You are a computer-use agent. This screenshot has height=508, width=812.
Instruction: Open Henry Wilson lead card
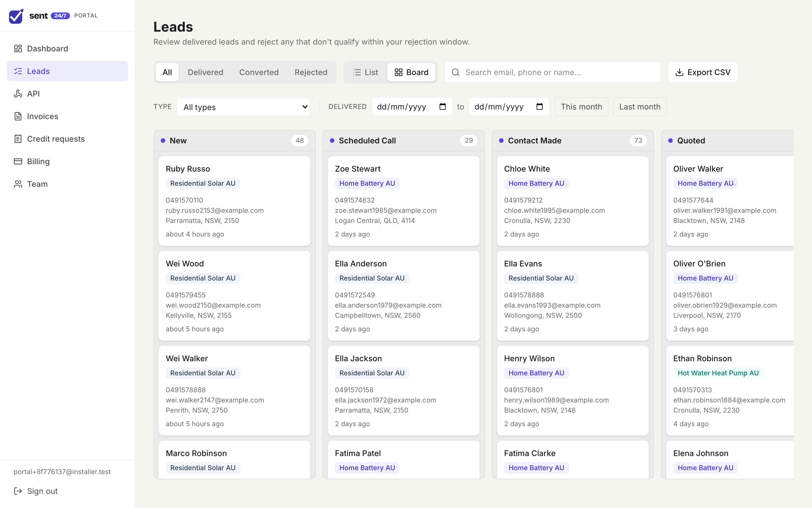(572, 390)
